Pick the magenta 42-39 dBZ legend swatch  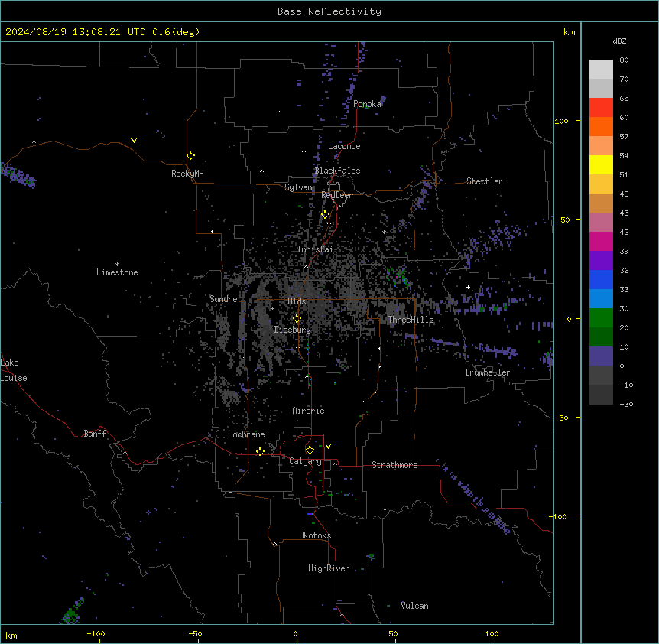click(601, 241)
